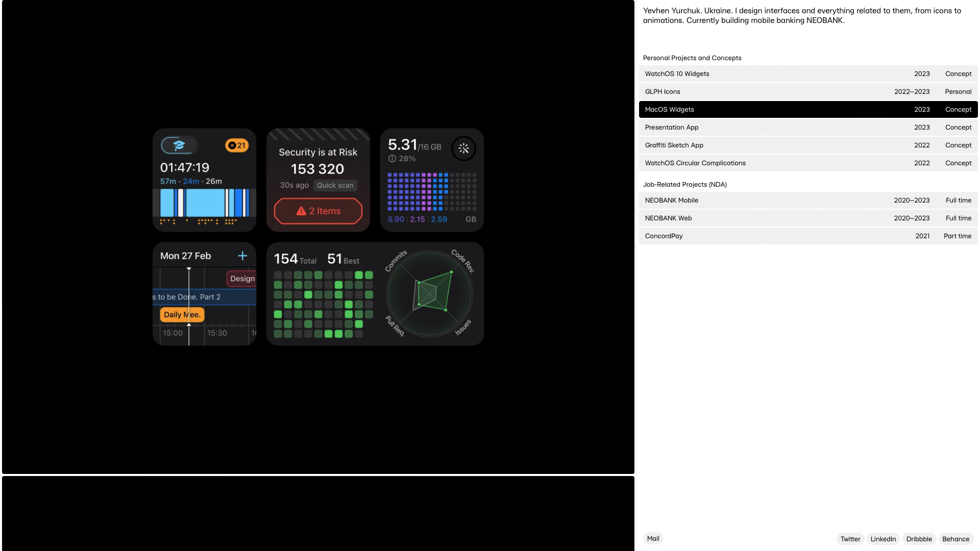
Task: Click the info icon next to 28%
Action: [x=392, y=159]
